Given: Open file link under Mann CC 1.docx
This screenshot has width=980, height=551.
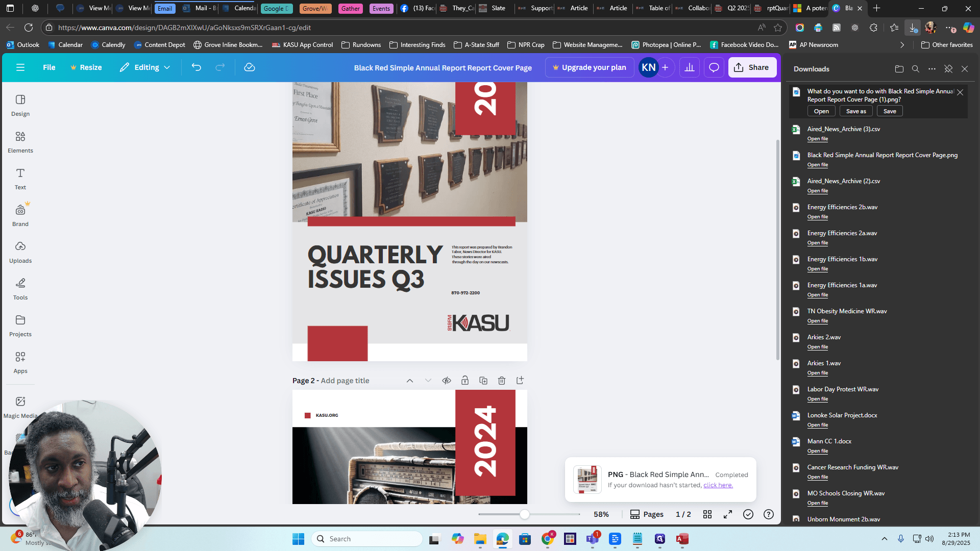Looking at the screenshot, I should click(818, 451).
